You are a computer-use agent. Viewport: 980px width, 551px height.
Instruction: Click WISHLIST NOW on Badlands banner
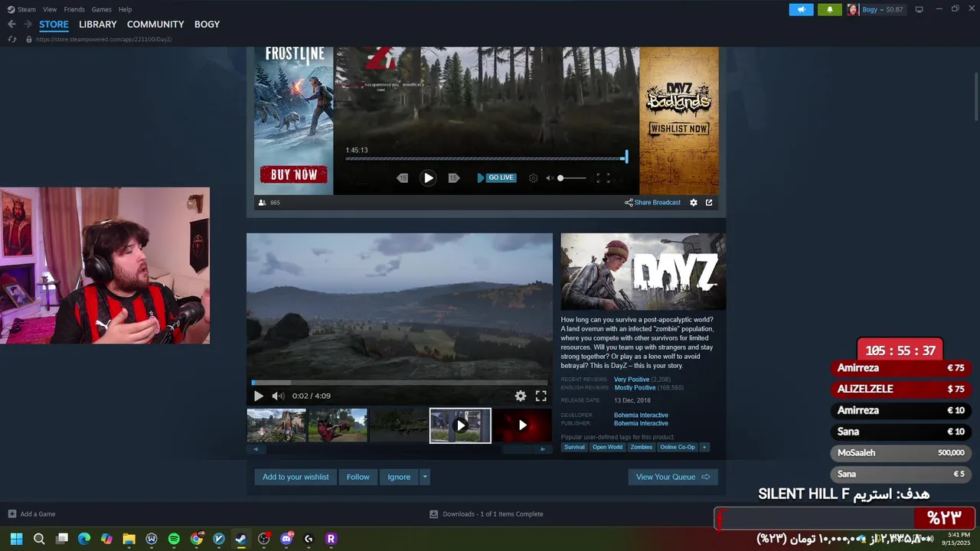pos(679,129)
